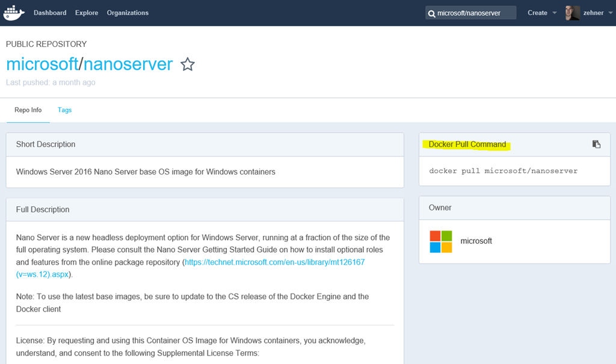The image size is (616, 364).
Task: Open the technet.microsoft.com library link
Action: [274, 262]
